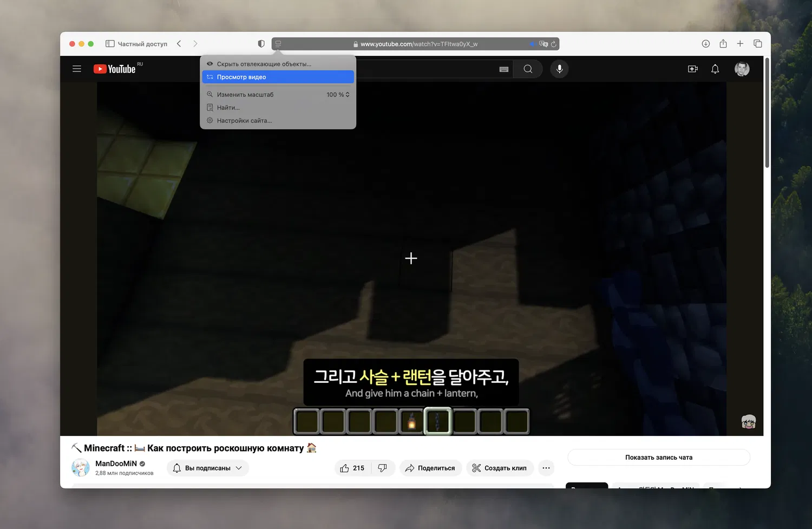Show the tab overview
The image size is (812, 529).
point(758,44)
